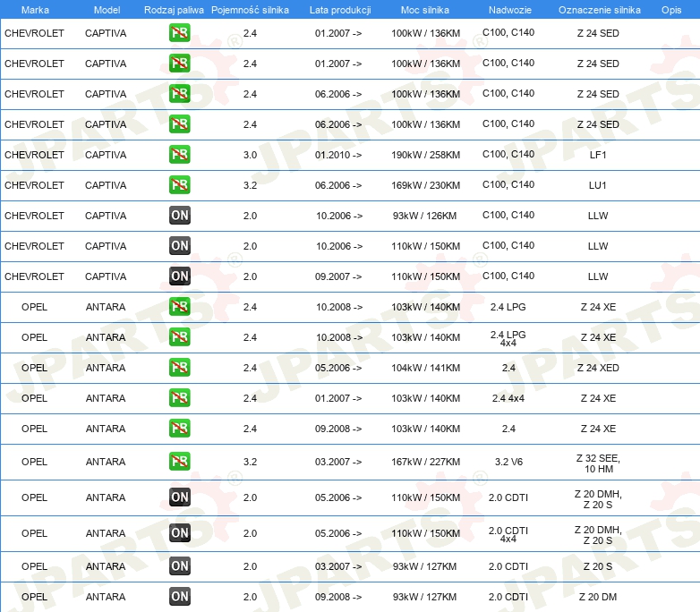Click the ON icon in the Antara 2.0 CDTI 4x4 row
Image resolution: width=700 pixels, height=612 pixels.
click(x=179, y=533)
